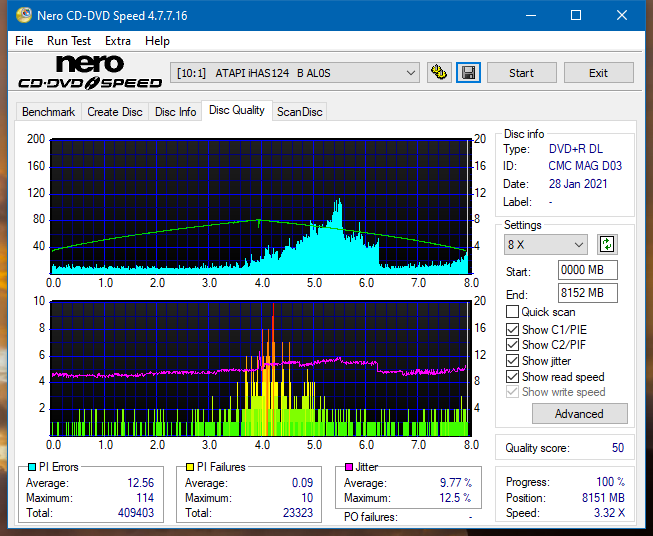Click the Nero CD-DVD Speed title icon
653x536 pixels.
tap(24, 15)
